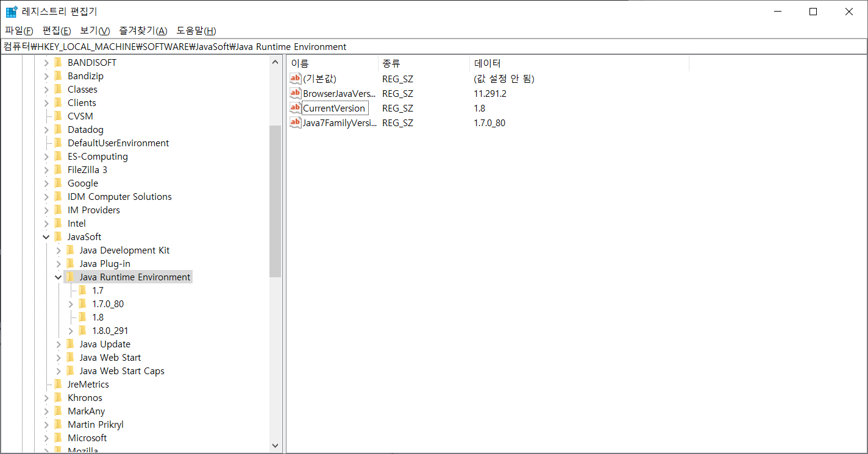
Task: Click the string icon of the (기본값) value
Action: (x=296, y=79)
